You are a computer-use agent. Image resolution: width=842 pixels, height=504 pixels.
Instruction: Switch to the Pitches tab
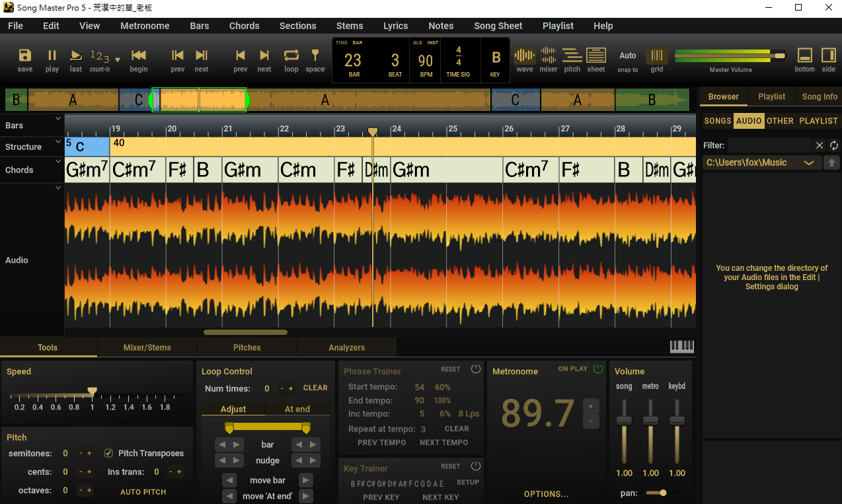pyautogui.click(x=247, y=347)
